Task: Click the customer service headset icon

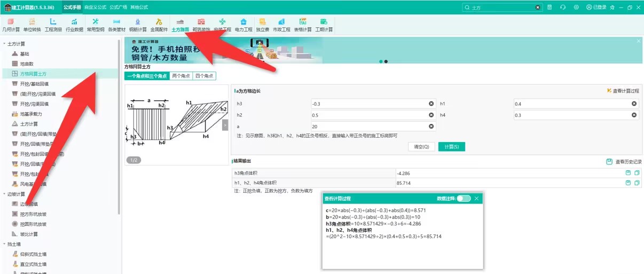Action: [563, 7]
